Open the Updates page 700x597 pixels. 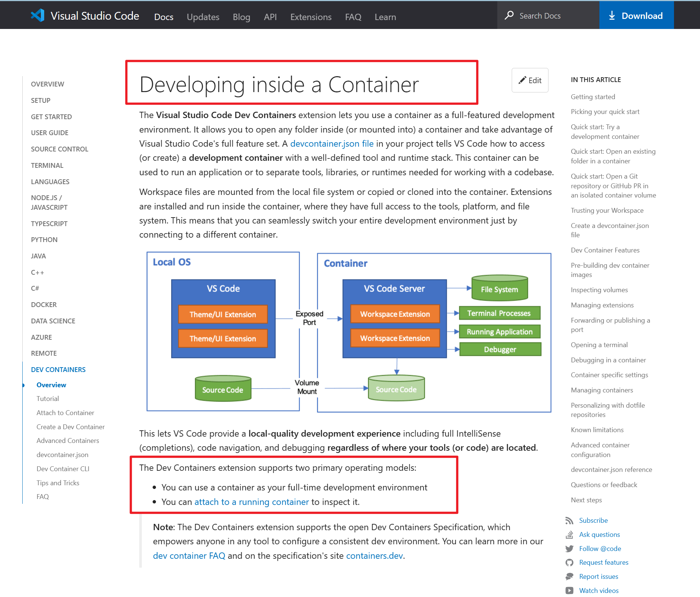click(x=203, y=17)
